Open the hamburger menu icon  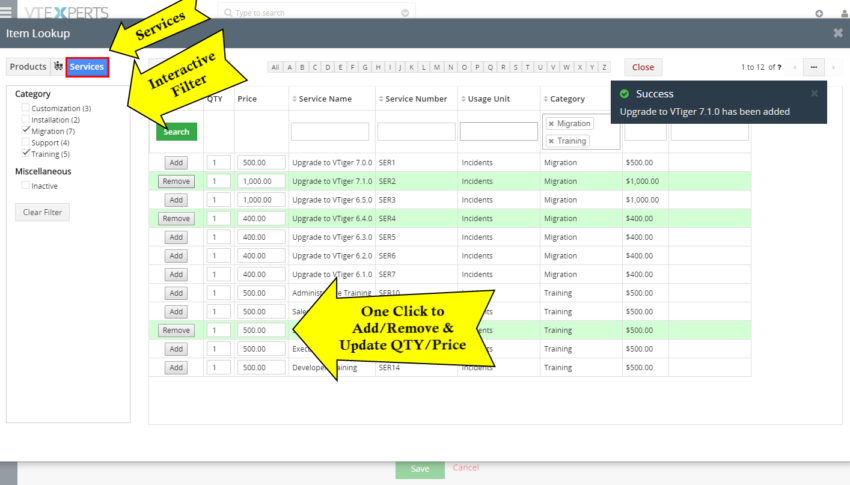coord(5,11)
